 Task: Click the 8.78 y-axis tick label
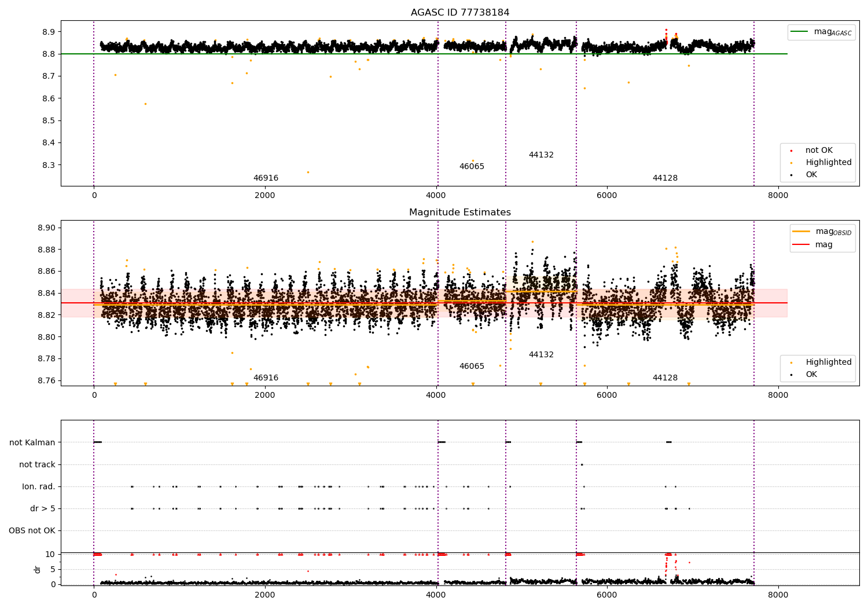tap(46, 359)
